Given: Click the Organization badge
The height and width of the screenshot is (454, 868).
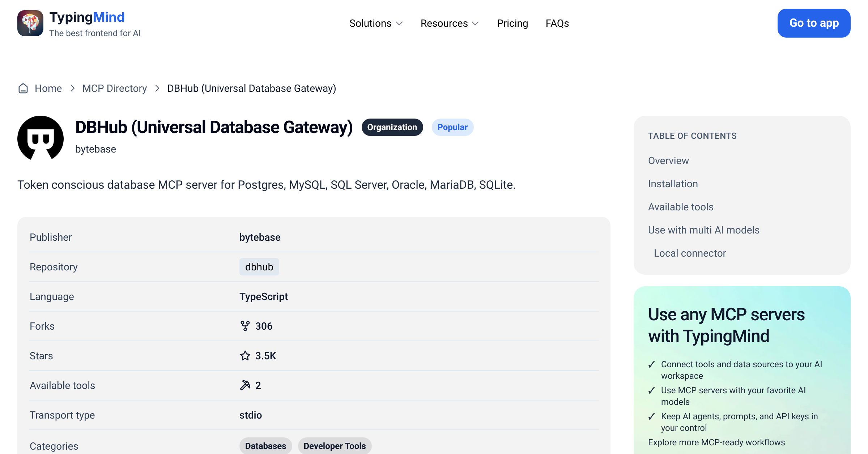Looking at the screenshot, I should tap(392, 127).
